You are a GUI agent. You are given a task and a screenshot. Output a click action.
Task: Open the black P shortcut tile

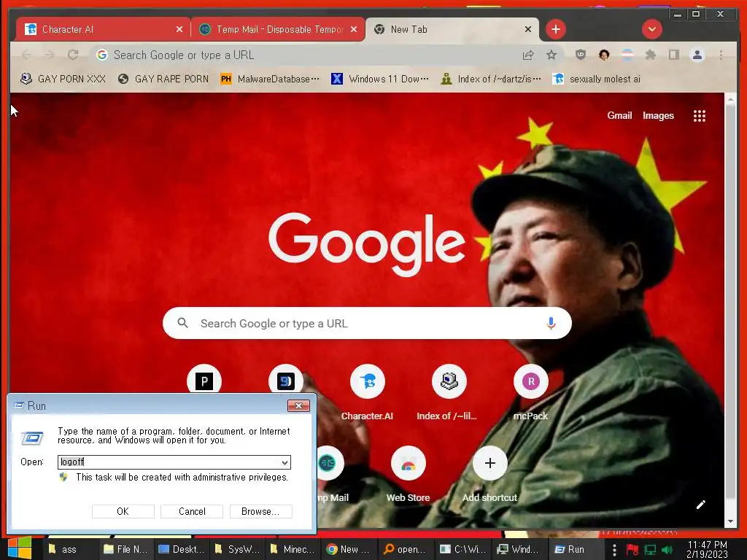(204, 380)
